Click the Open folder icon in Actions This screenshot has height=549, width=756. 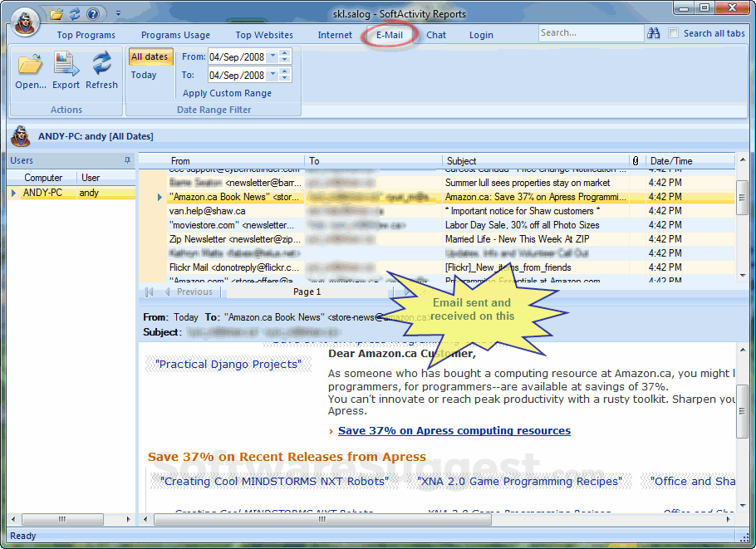tap(31, 65)
